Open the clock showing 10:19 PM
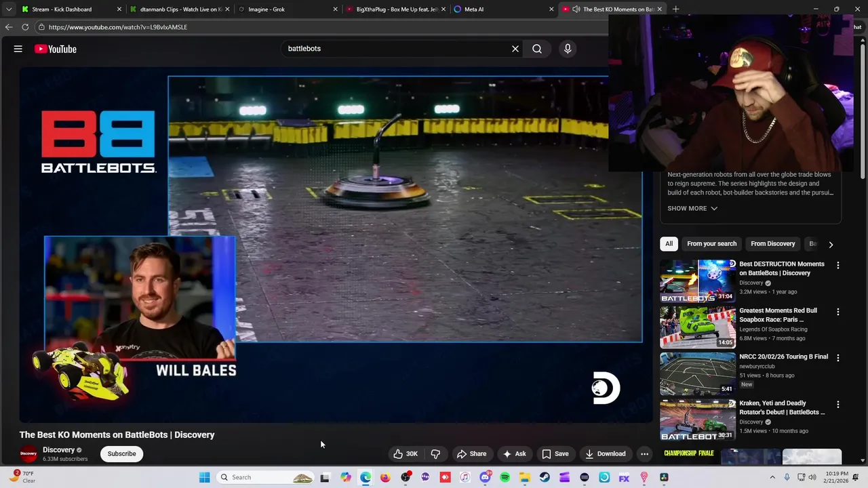 point(837,477)
